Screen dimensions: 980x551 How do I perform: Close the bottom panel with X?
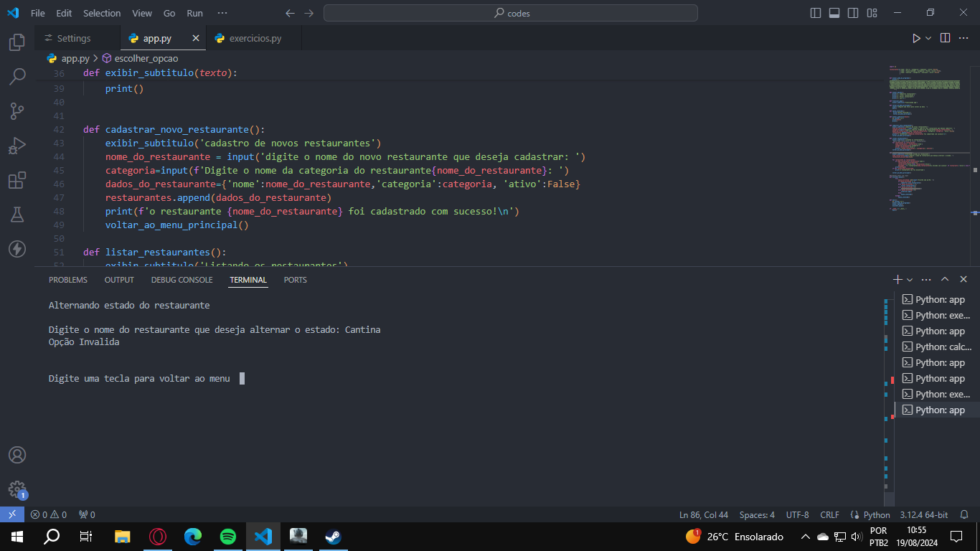963,279
